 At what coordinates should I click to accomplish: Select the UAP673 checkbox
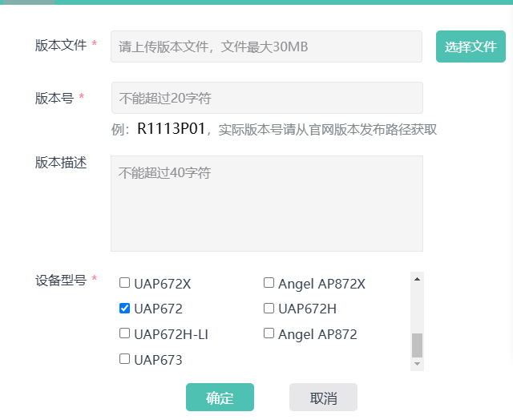click(124, 359)
